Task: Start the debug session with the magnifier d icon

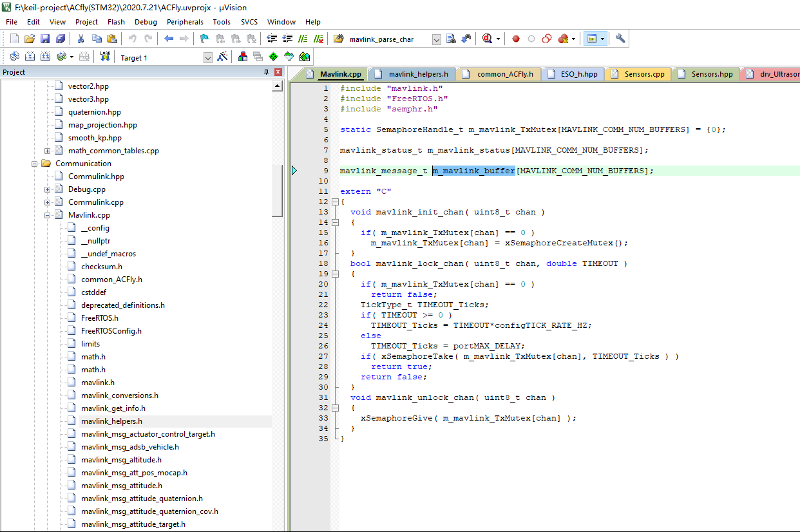Action: point(488,39)
